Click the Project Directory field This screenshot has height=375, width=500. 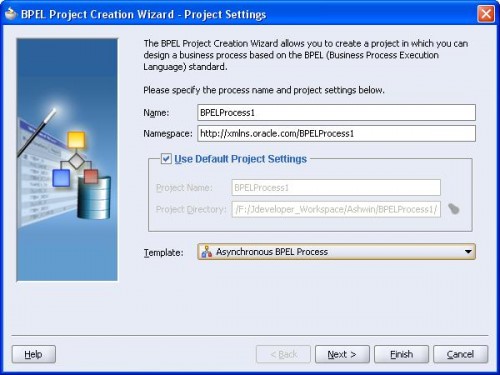tap(336, 209)
